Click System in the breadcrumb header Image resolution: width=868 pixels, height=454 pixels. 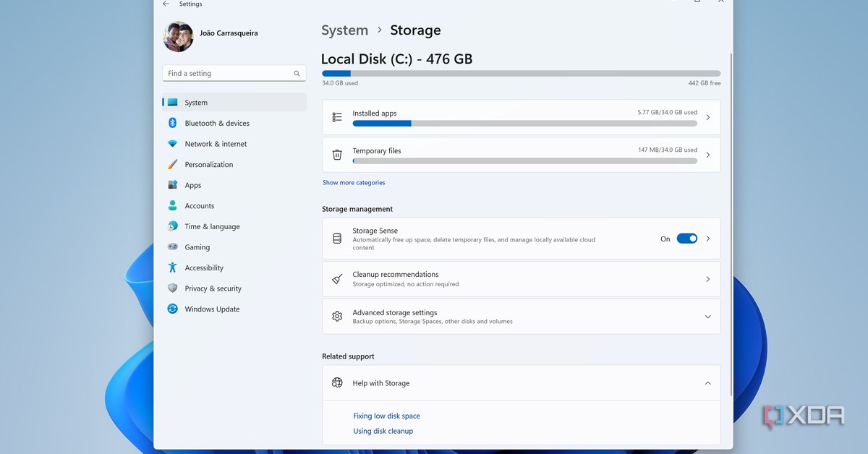(x=344, y=30)
